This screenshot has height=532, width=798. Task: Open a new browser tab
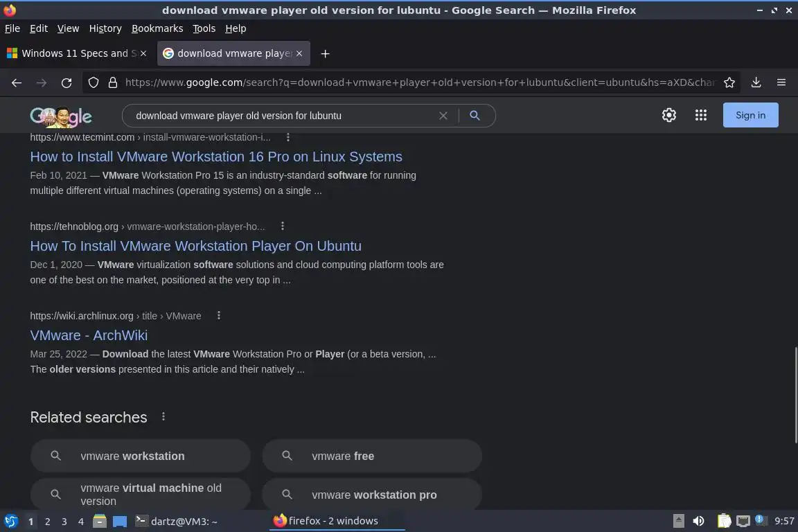(x=325, y=53)
